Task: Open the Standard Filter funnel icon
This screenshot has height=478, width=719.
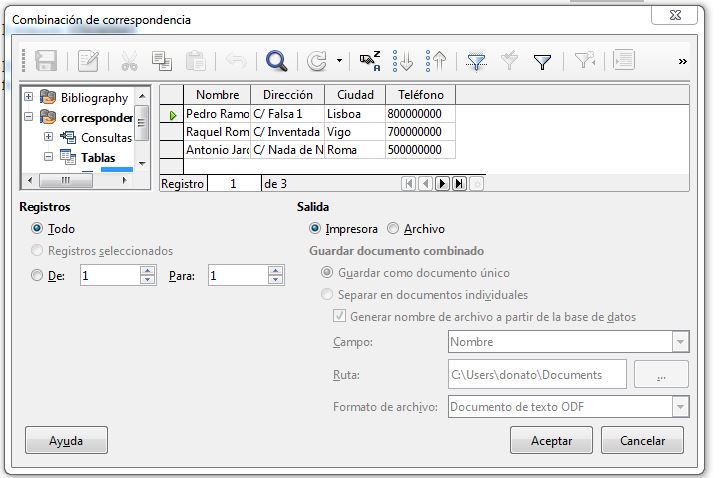Action: [542, 61]
